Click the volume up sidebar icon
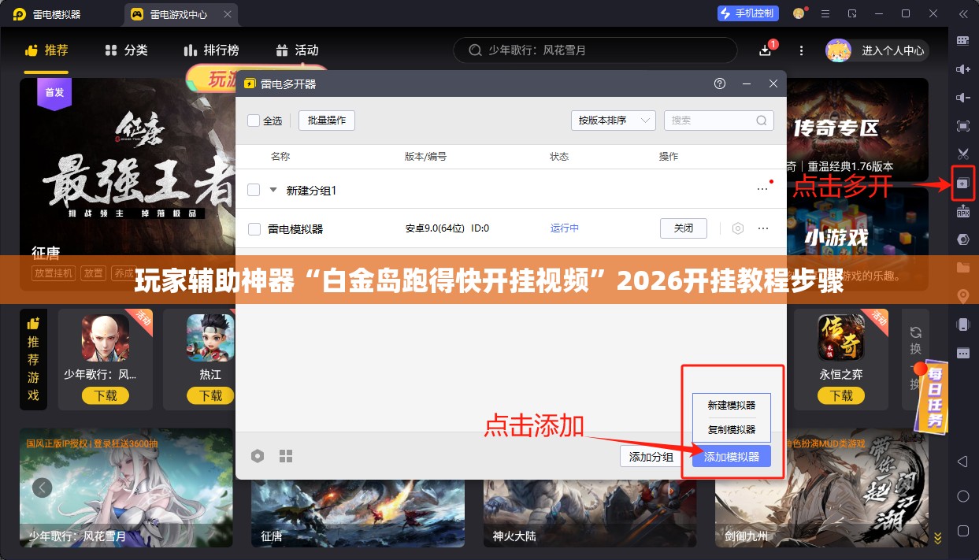Image resolution: width=979 pixels, height=560 pixels. [962, 69]
